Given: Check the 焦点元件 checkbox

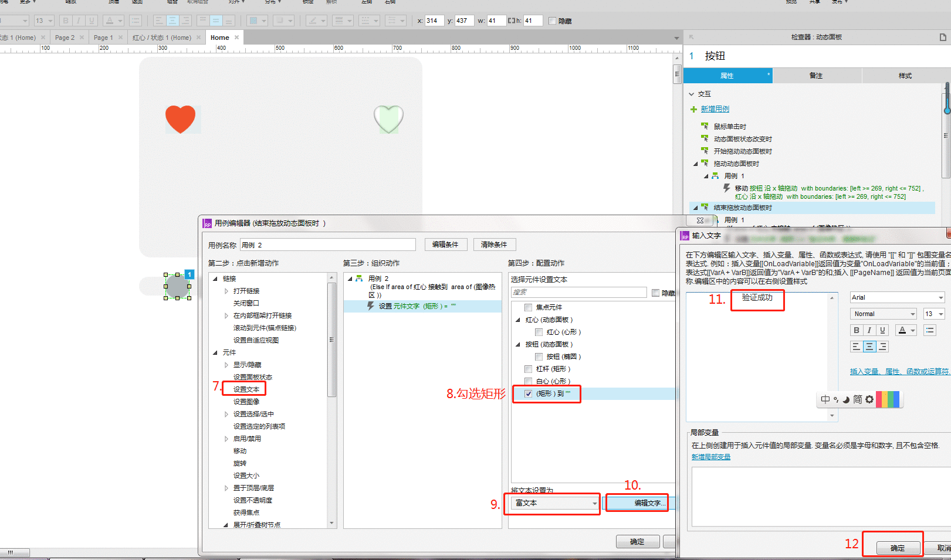Looking at the screenshot, I should click(x=528, y=307).
